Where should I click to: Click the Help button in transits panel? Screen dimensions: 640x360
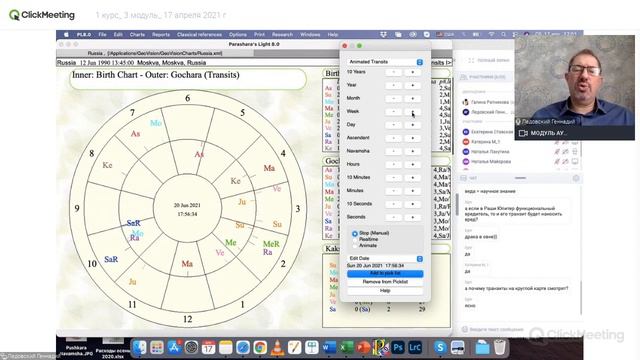(x=385, y=291)
